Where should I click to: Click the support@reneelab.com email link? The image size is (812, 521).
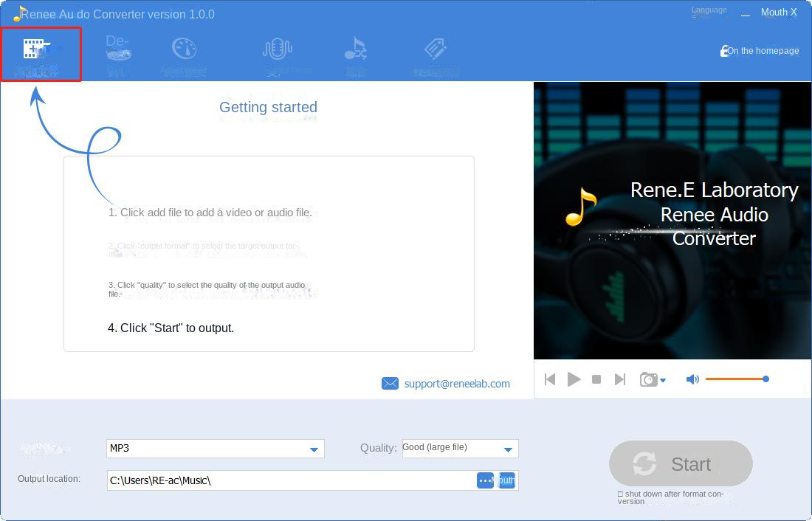(456, 384)
